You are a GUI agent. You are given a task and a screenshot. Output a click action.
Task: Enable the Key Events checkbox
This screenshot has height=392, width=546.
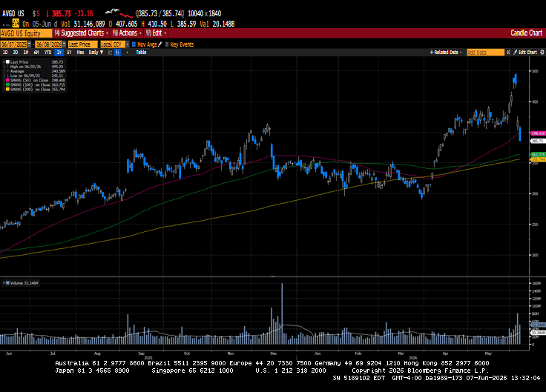click(167, 44)
